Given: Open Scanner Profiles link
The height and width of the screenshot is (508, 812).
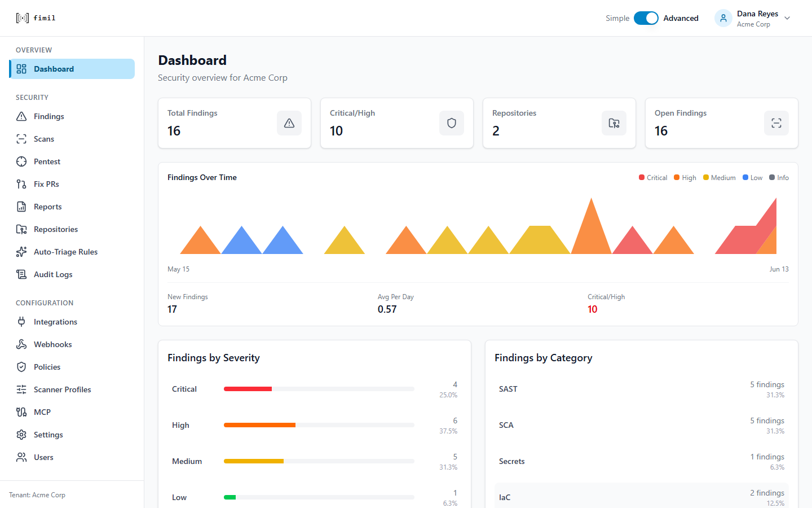Looking at the screenshot, I should tap(72, 389).
